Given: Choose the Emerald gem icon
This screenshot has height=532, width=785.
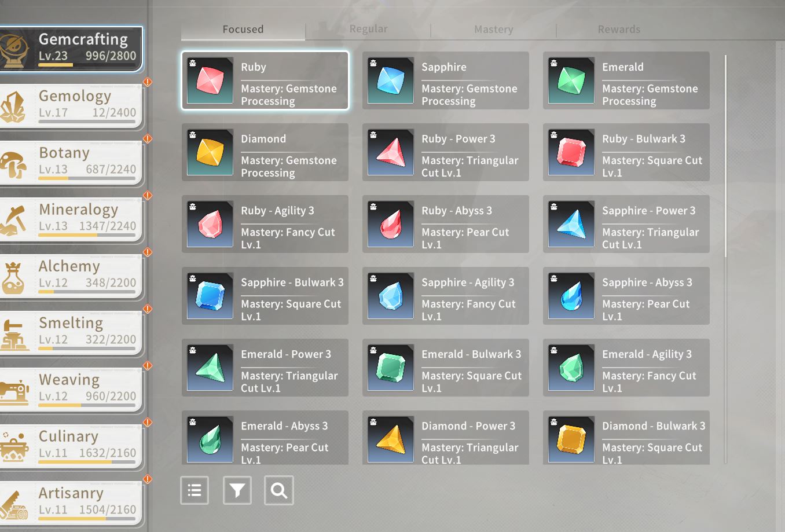Looking at the screenshot, I should tap(571, 80).
